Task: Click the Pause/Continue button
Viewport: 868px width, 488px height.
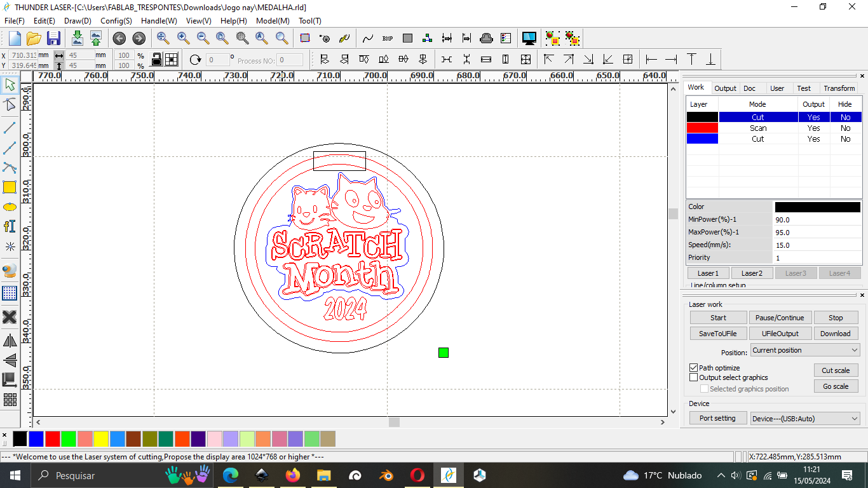Action: coord(780,318)
